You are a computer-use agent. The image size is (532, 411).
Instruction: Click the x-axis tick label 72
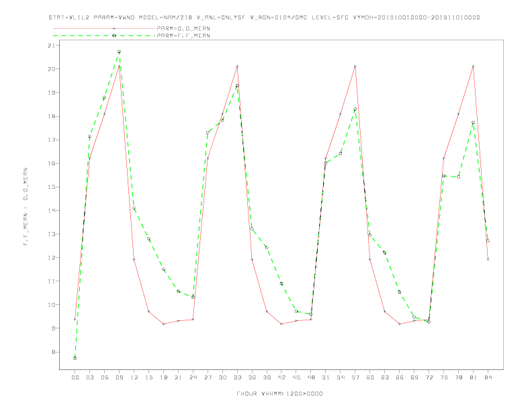429,377
